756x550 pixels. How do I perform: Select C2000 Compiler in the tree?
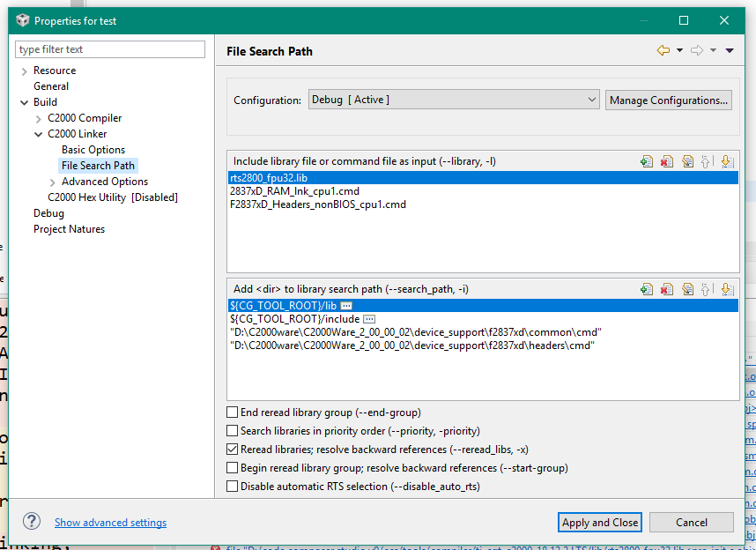(x=85, y=118)
